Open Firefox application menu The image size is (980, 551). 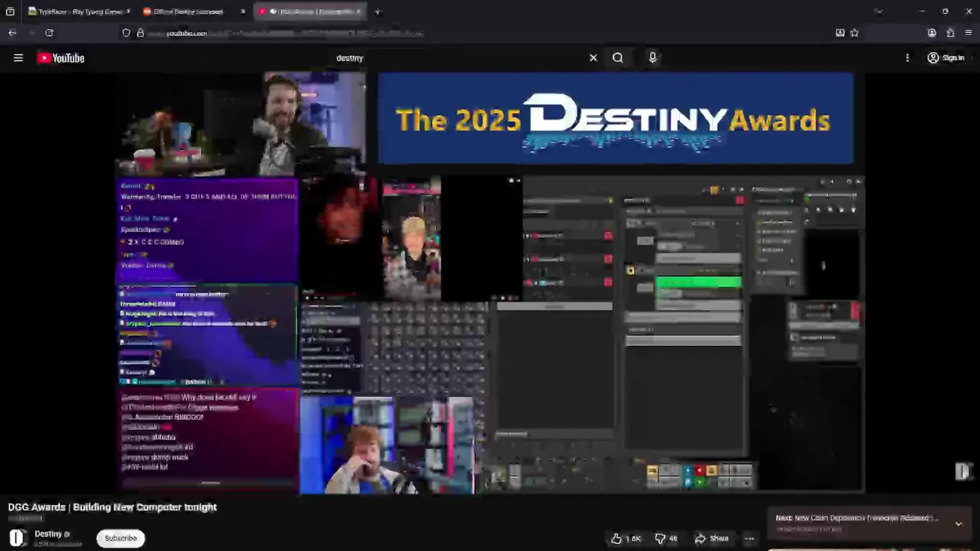969,33
